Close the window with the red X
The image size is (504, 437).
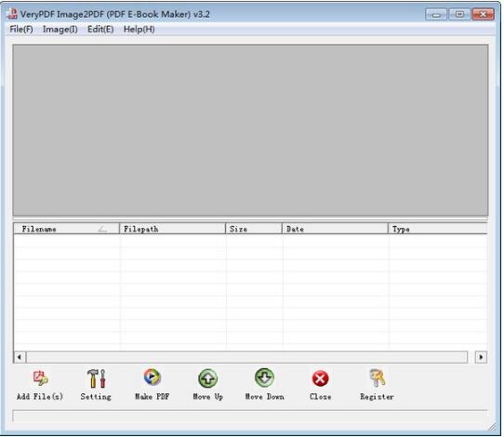(x=483, y=14)
